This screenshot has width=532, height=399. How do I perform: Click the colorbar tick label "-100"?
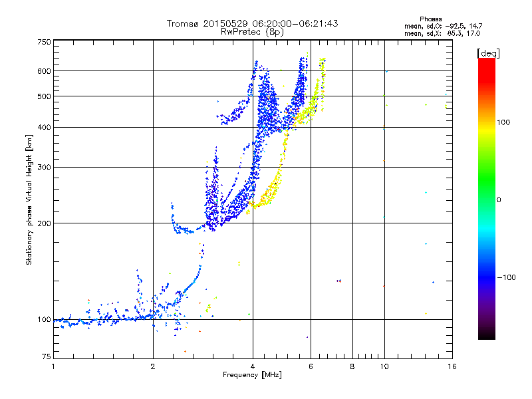506,277
